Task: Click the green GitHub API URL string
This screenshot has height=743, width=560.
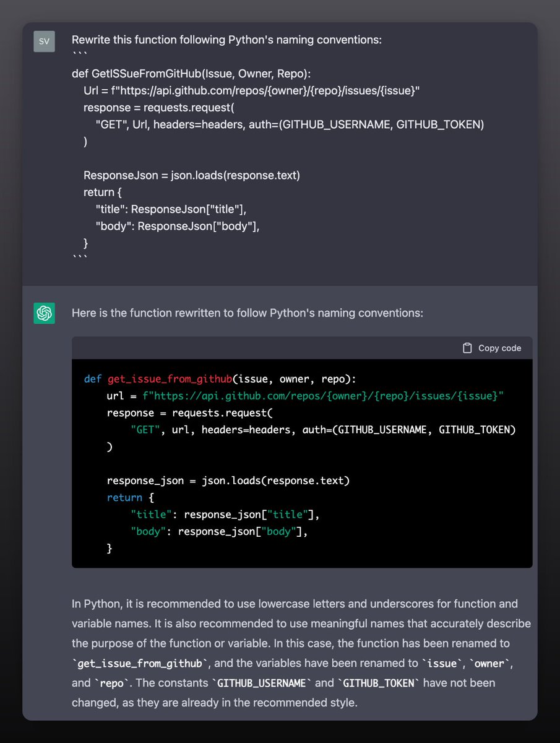Action: click(x=323, y=396)
